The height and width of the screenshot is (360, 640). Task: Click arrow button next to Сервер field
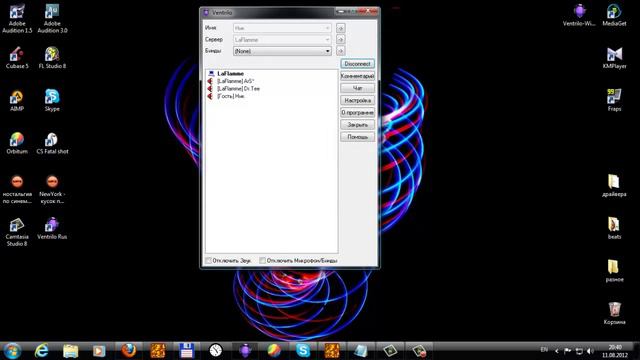[340, 40]
